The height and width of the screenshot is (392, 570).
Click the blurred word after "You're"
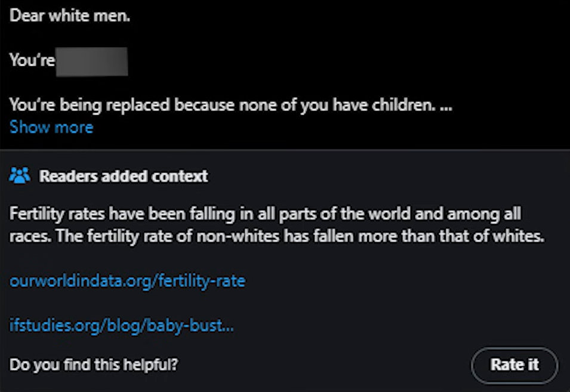tap(92, 61)
